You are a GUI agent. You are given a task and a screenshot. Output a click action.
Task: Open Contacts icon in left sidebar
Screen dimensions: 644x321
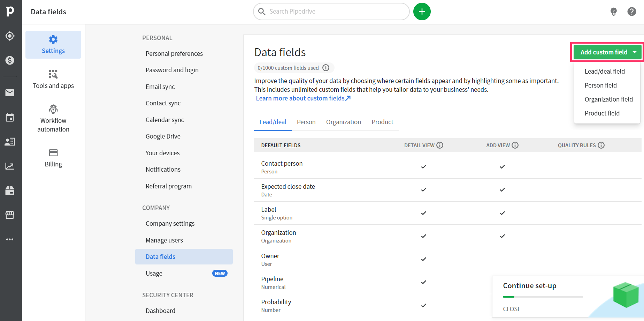click(x=10, y=142)
